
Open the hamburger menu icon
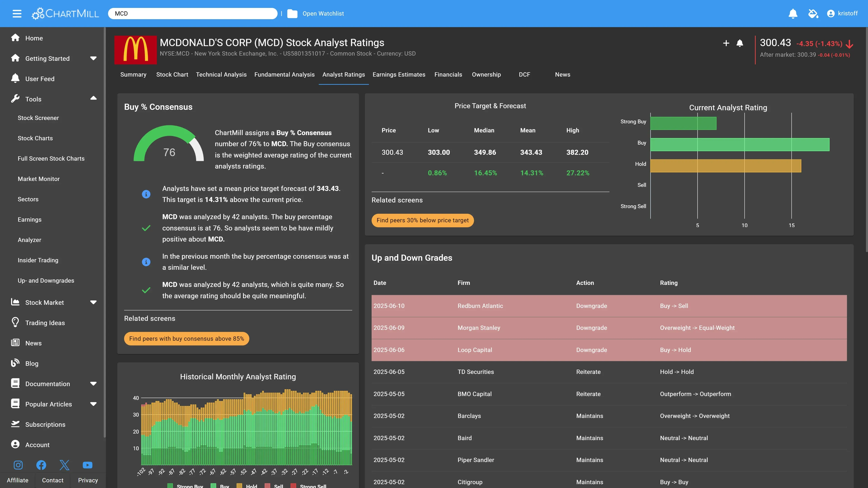(x=17, y=14)
